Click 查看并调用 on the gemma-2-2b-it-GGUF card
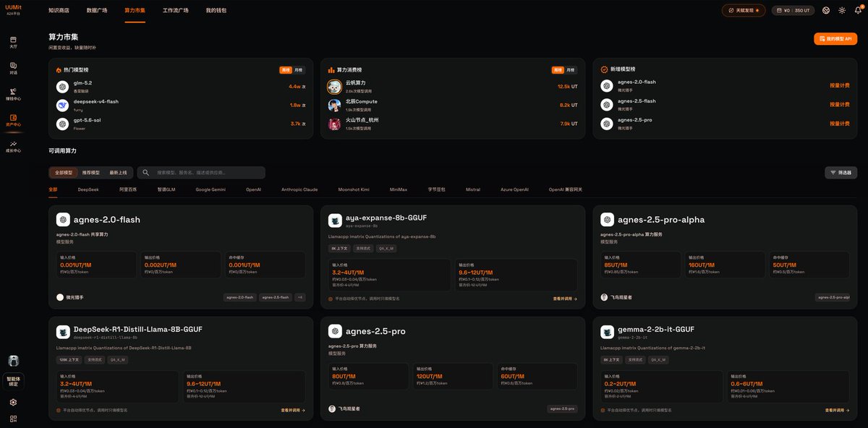 click(837, 410)
